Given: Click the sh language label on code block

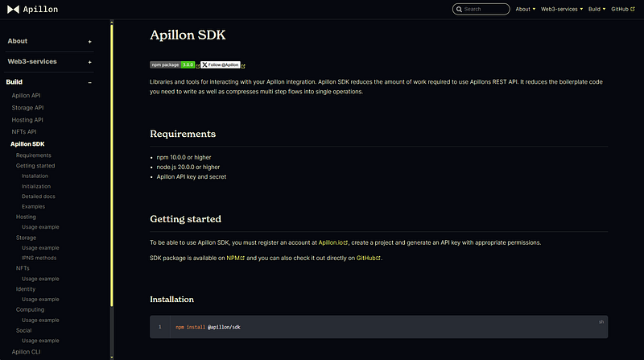Looking at the screenshot, I should [601, 322].
